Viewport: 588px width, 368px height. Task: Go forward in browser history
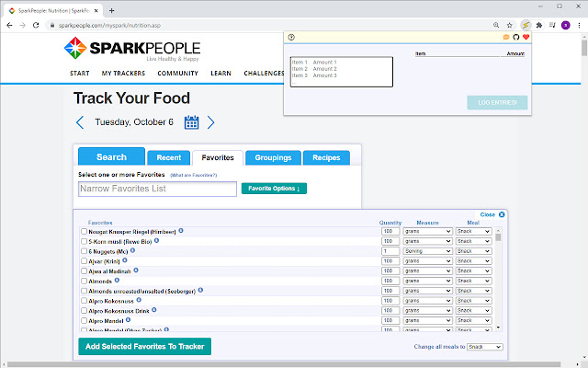pyautogui.click(x=22, y=25)
